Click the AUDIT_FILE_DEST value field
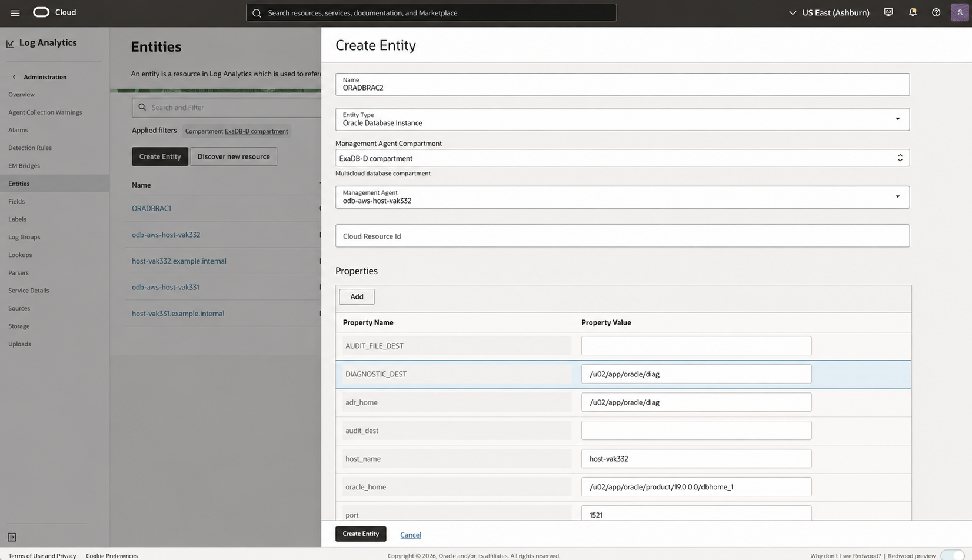The width and height of the screenshot is (972, 560). click(x=697, y=346)
